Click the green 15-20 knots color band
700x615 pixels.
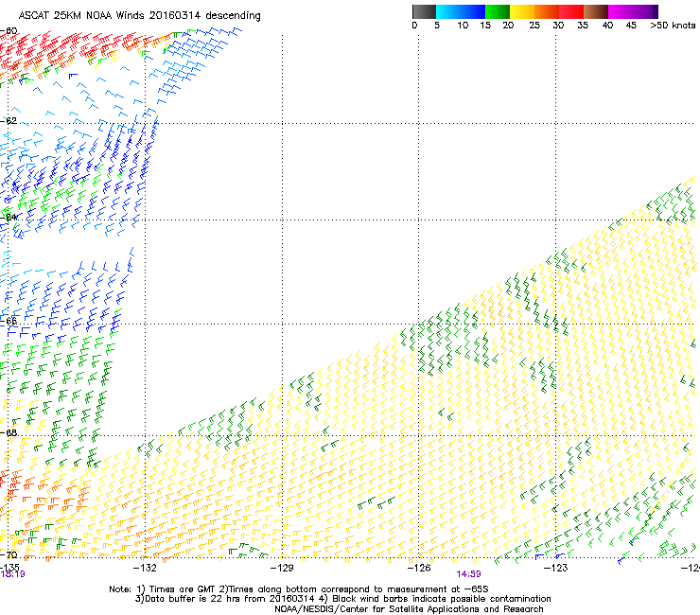coord(498,11)
